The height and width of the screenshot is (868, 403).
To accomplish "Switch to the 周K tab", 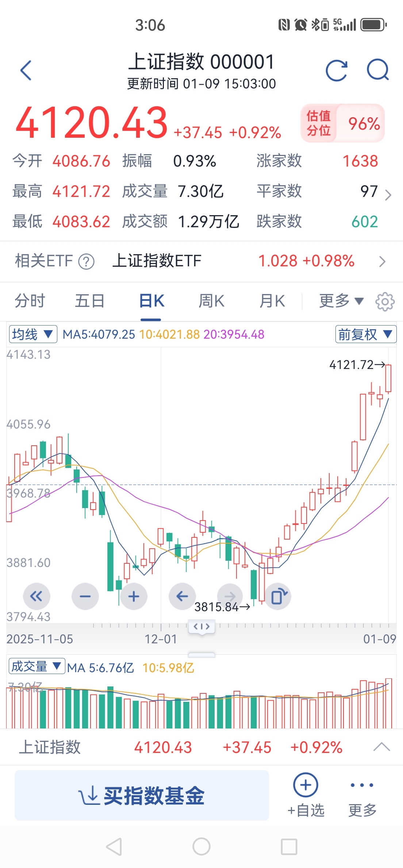I will (x=211, y=301).
